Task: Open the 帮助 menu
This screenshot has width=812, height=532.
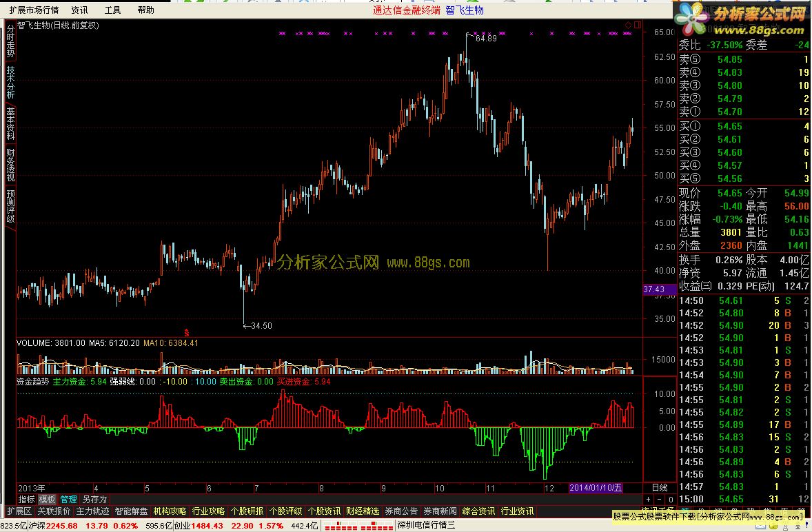Action: click(146, 10)
